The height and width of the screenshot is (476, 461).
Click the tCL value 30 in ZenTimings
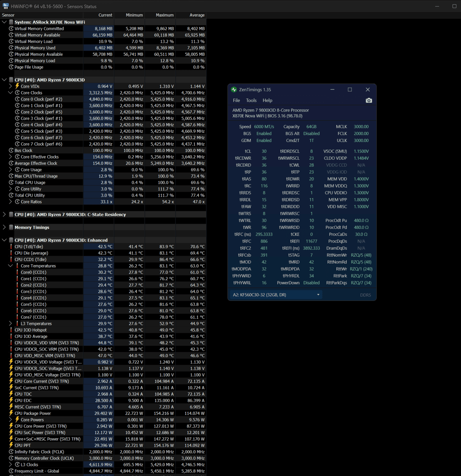[264, 151]
